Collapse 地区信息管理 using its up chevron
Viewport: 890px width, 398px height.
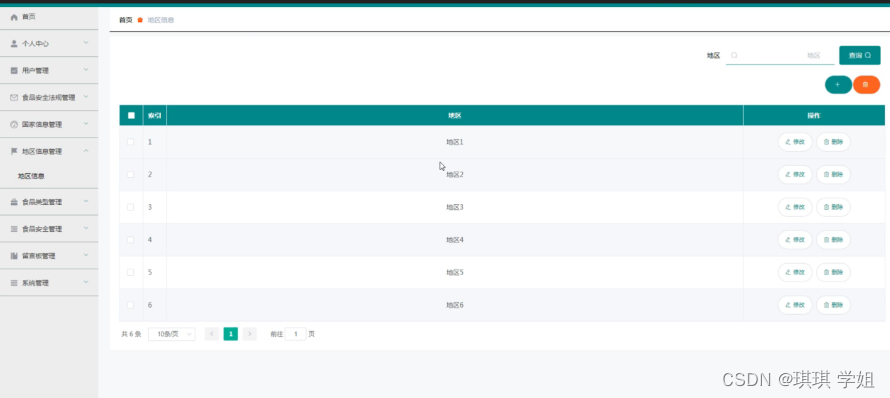pos(86,150)
